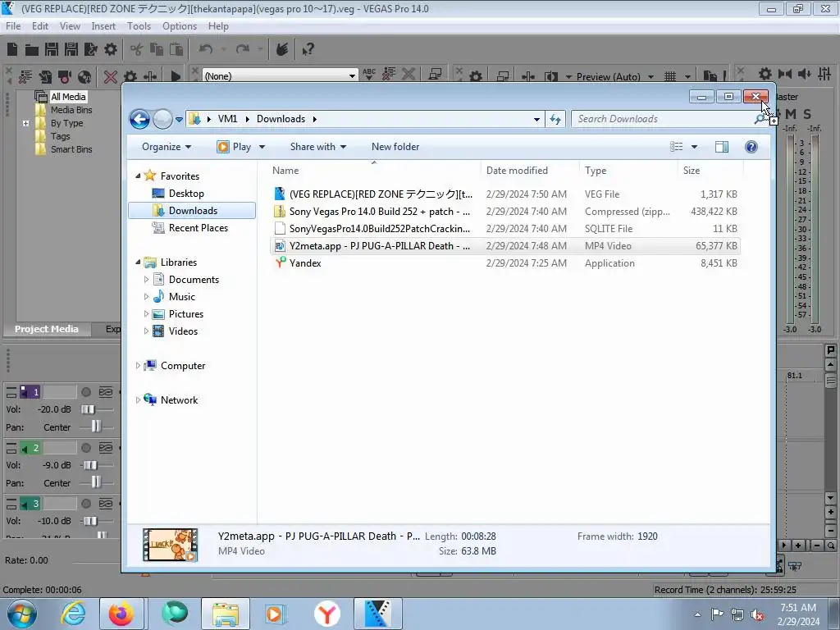The height and width of the screenshot is (630, 840).
Task: Click the What's This help pointer icon
Action: (308, 49)
